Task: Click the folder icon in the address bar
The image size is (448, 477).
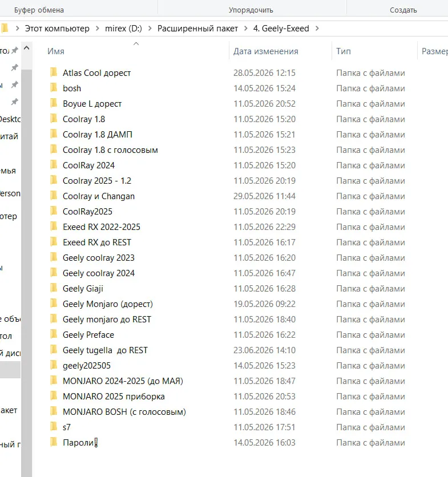Action: 4,29
